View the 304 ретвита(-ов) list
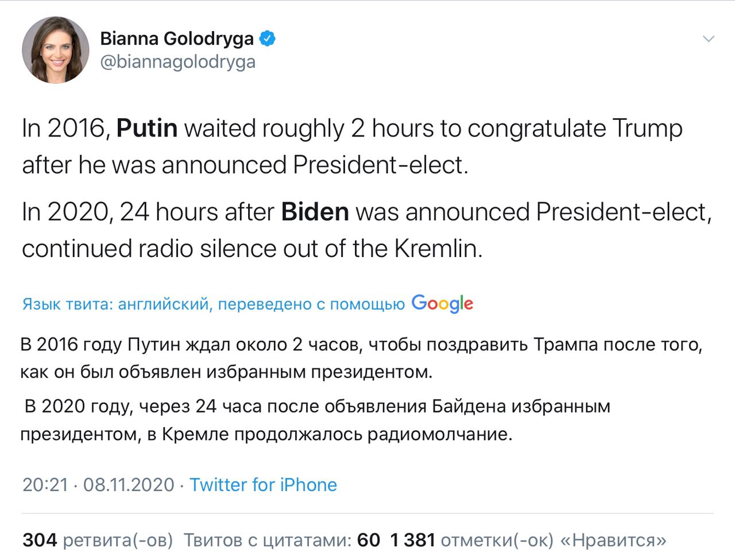The image size is (735, 560). (98, 540)
